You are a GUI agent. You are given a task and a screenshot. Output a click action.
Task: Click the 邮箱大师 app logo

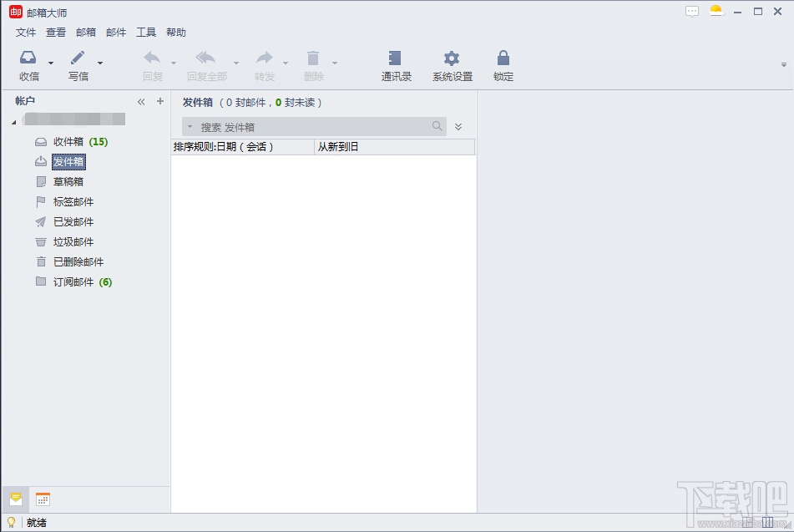(x=16, y=12)
